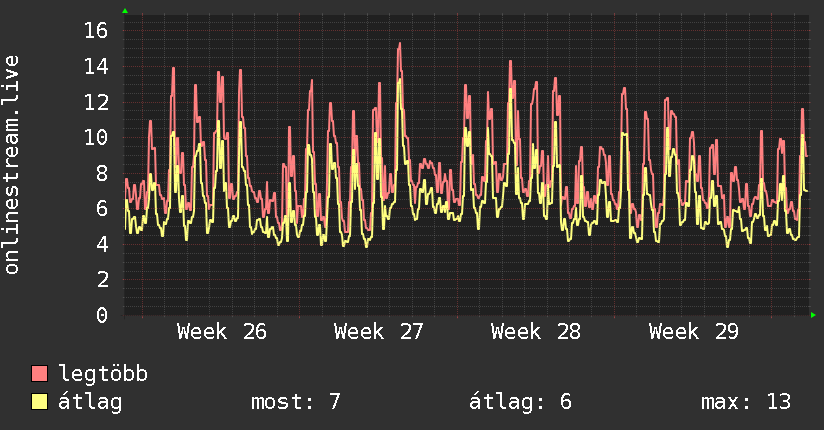Click the green arrow ending the x-axis
Viewport: 824px width, 430px height.
pyautogui.click(x=813, y=315)
